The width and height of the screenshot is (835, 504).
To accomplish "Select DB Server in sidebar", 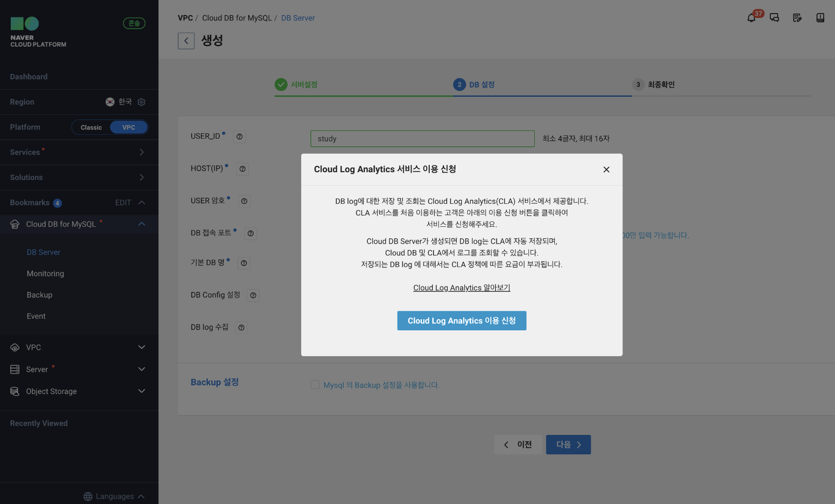I will pos(43,252).
